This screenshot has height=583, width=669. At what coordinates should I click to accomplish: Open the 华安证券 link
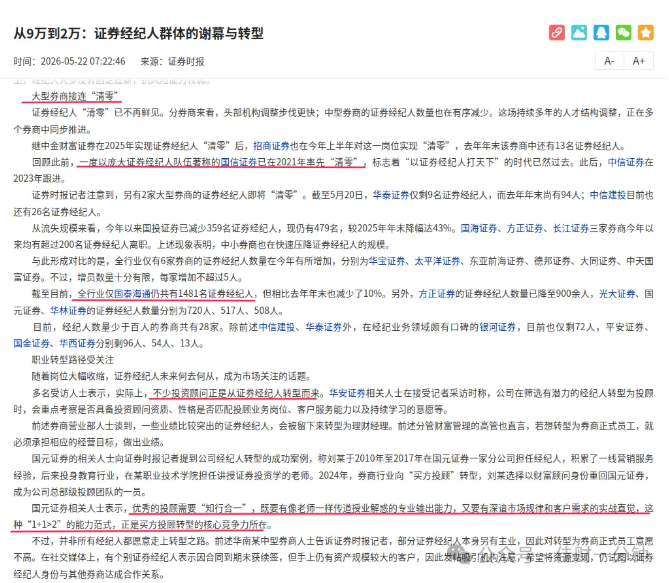(x=347, y=393)
